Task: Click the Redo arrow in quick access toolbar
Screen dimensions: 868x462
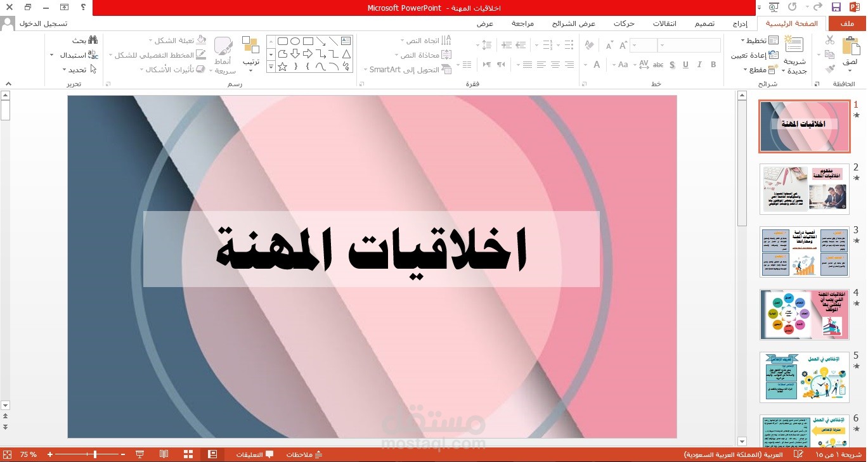Action: (x=817, y=7)
